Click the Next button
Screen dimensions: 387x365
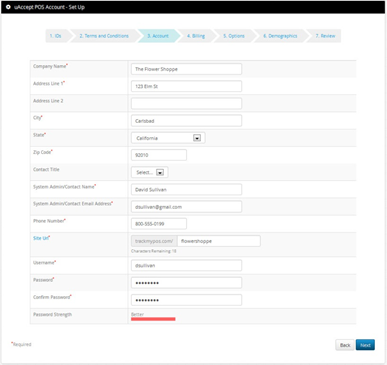coord(365,345)
